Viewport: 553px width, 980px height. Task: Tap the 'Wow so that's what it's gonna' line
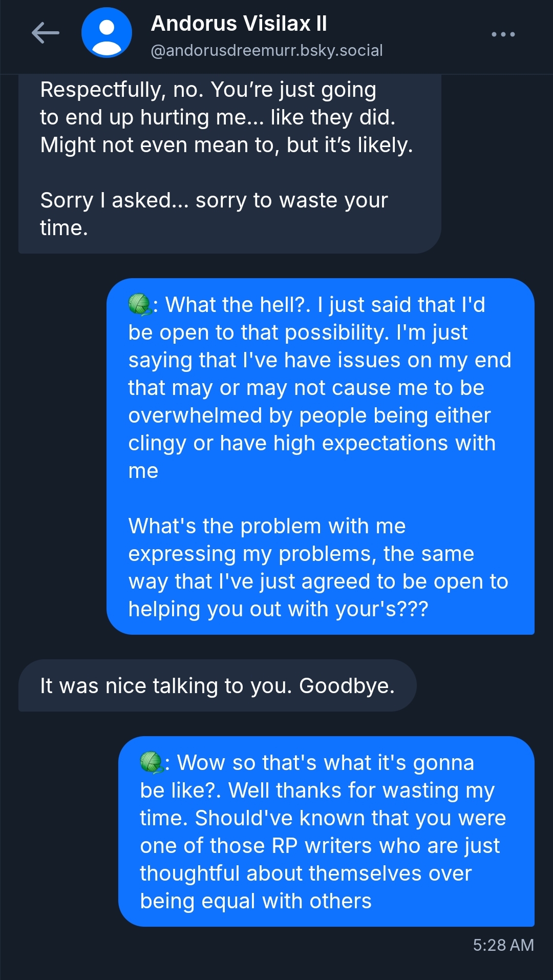tap(326, 763)
